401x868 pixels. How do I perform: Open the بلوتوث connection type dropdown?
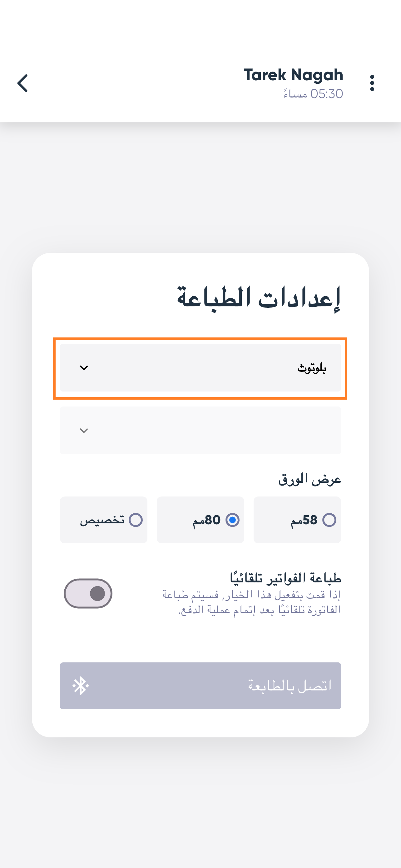200,368
